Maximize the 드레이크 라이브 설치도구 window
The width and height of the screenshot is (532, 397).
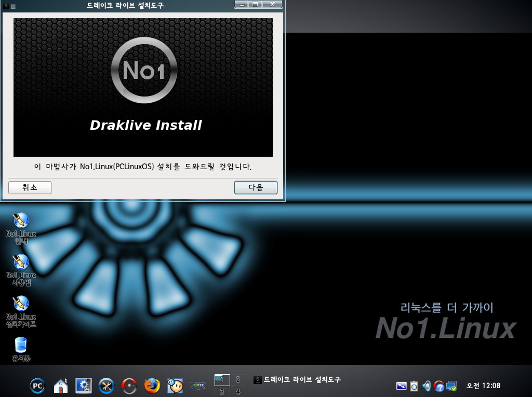pos(255,4)
